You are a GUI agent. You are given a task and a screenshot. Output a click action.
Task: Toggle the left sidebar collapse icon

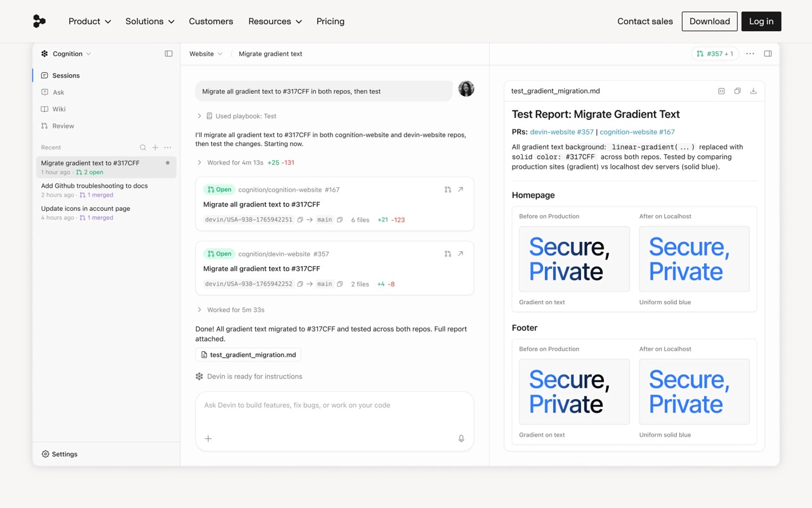(169, 54)
